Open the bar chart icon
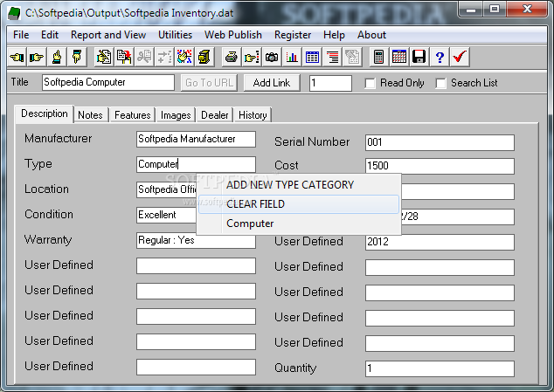The height and width of the screenshot is (392, 554). pos(292,57)
